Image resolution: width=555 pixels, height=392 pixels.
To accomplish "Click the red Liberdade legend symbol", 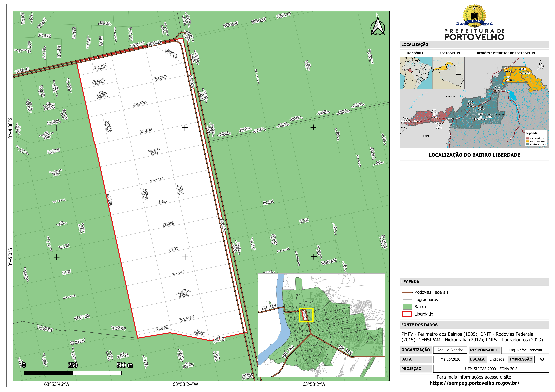I will pyautogui.click(x=407, y=314).
